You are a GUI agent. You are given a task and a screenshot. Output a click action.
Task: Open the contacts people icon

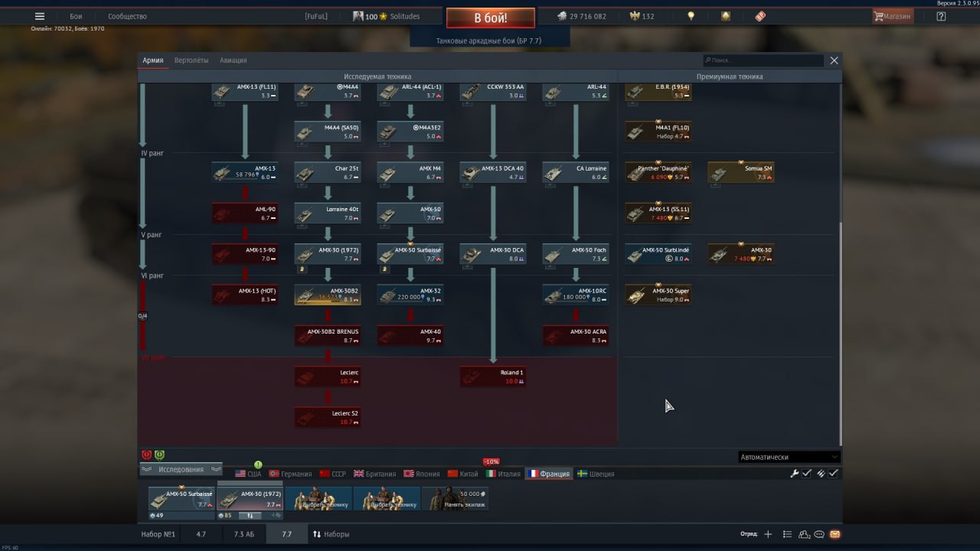click(805, 534)
